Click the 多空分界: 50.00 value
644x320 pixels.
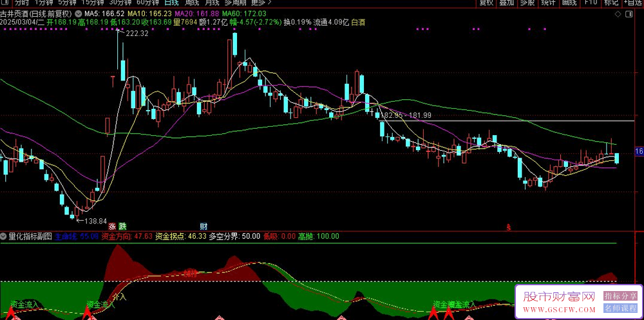(x=234, y=236)
